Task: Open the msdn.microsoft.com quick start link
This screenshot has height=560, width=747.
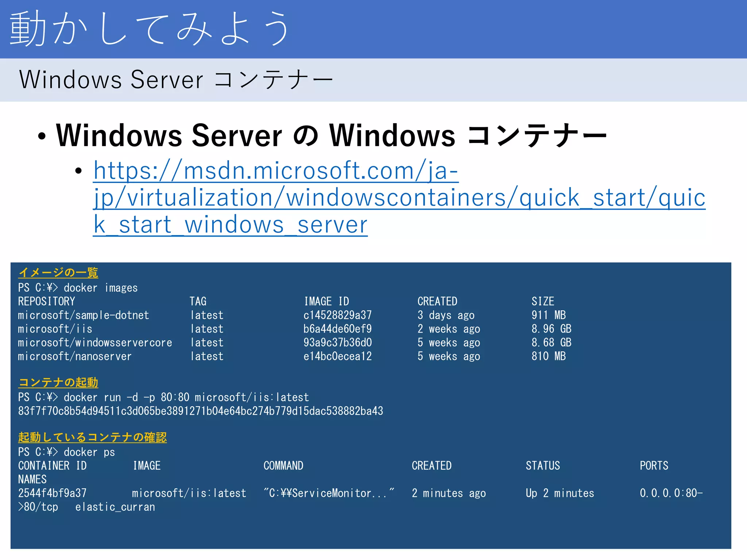Action: click(399, 198)
